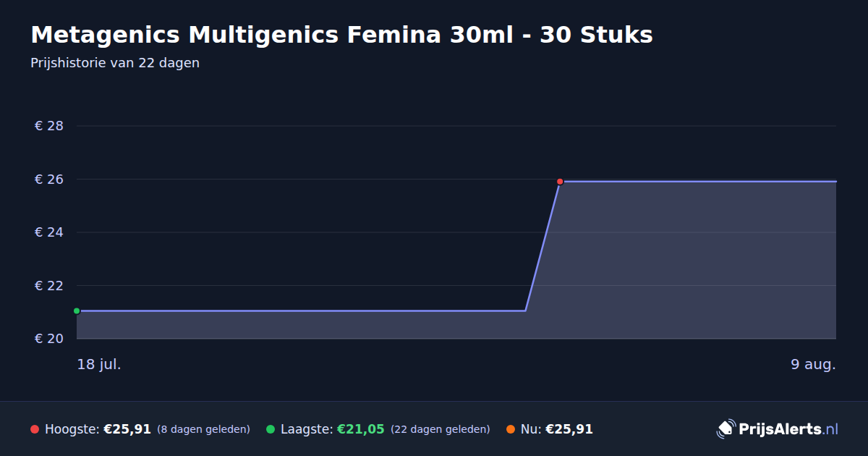Select the € 28 y-axis label

tap(49, 126)
